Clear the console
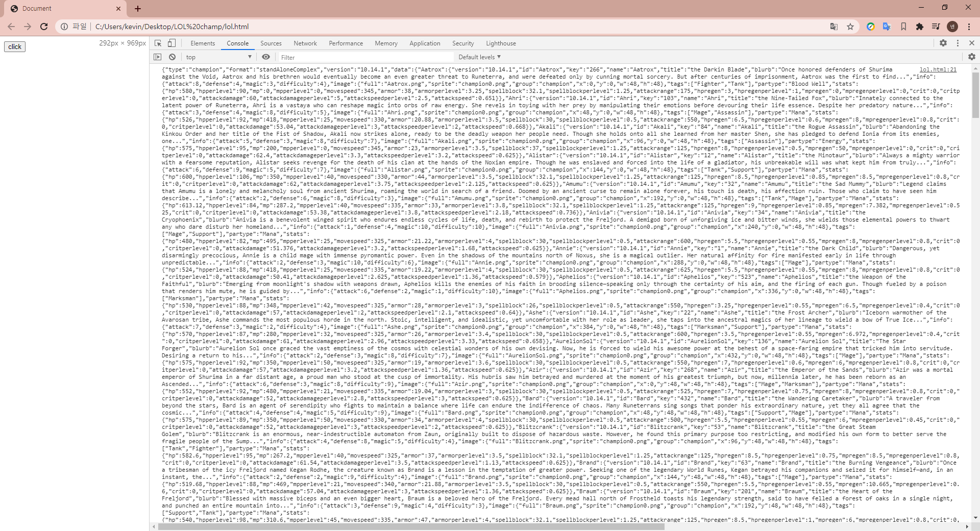This screenshot has height=531, width=980. tap(173, 57)
